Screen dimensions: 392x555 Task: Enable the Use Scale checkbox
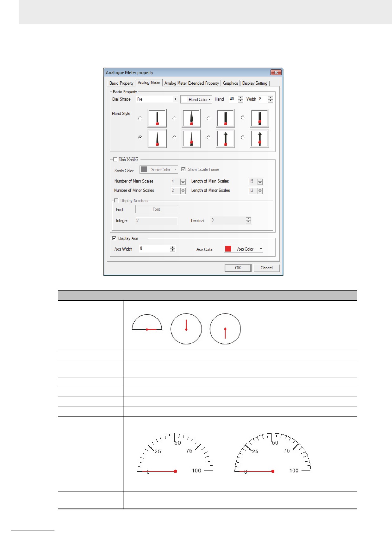(115, 159)
